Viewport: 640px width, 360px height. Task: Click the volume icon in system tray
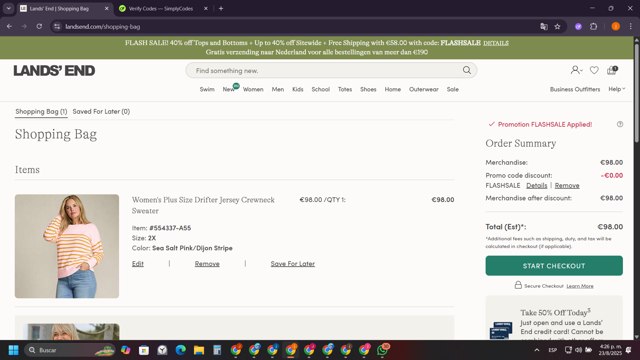[578, 350]
